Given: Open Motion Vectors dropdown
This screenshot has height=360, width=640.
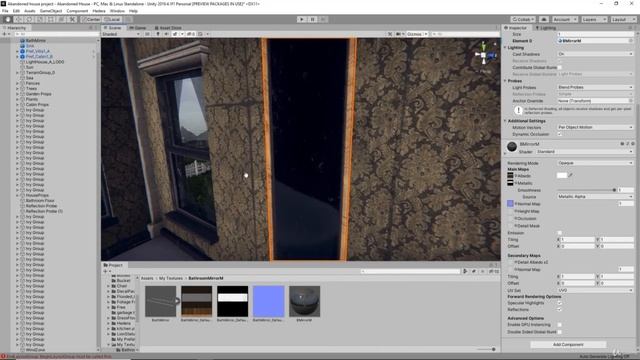Looking at the screenshot, I should pos(596,127).
